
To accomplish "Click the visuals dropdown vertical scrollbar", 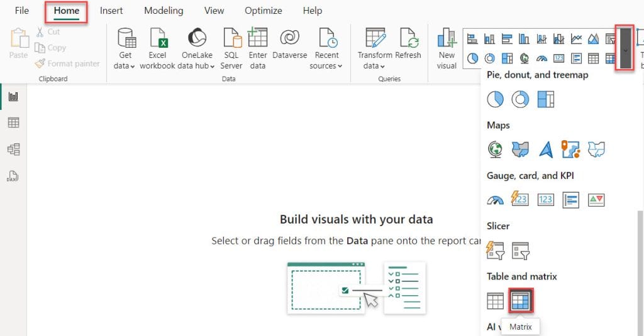I will [640, 273].
